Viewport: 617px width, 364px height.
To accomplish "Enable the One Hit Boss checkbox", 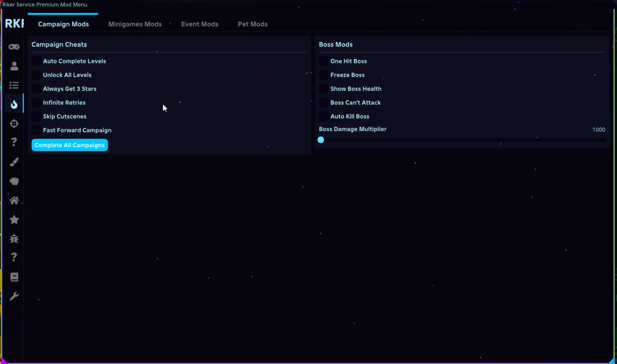I will pyautogui.click(x=324, y=61).
